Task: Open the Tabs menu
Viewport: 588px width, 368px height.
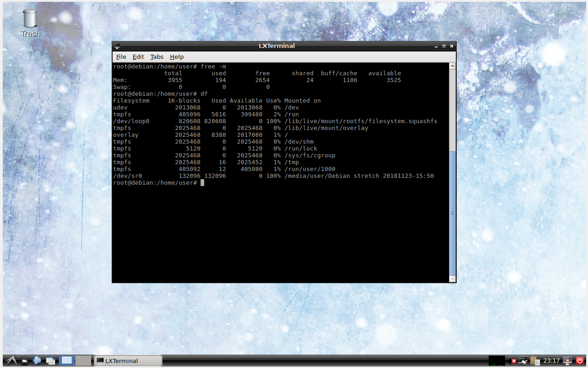Action: click(157, 57)
